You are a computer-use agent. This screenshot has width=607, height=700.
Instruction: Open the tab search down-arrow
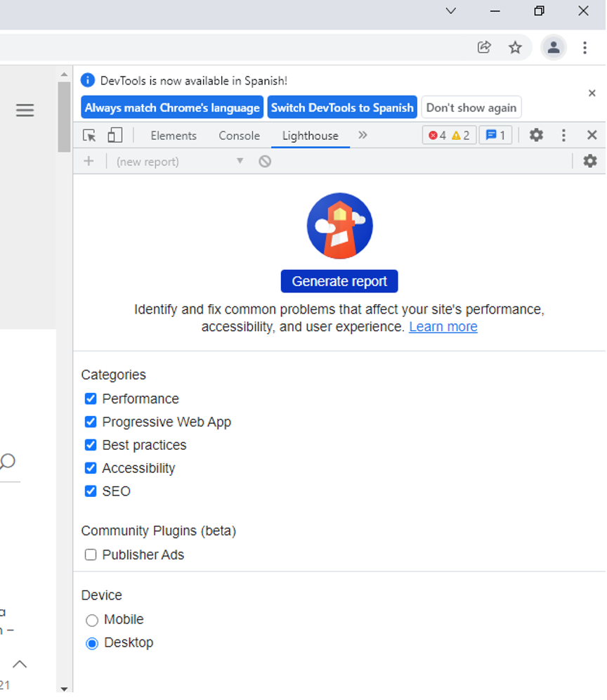point(451,11)
